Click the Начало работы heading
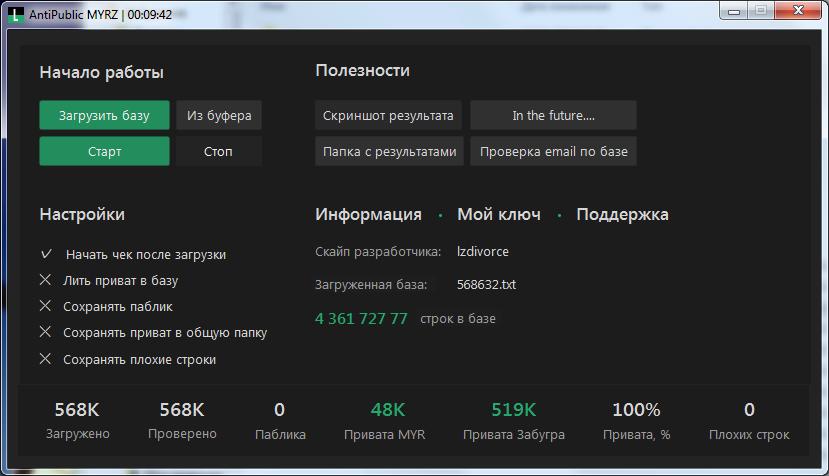Image resolution: width=829 pixels, height=476 pixels. 102,72
